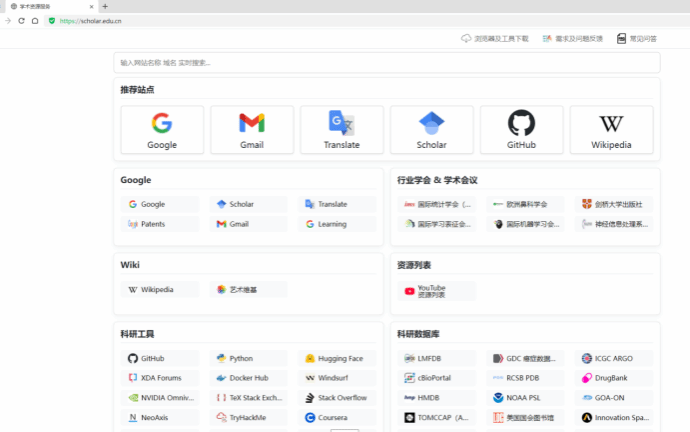This screenshot has height=432, width=690.
Task: Open Learning link in Google section
Action: click(x=337, y=224)
